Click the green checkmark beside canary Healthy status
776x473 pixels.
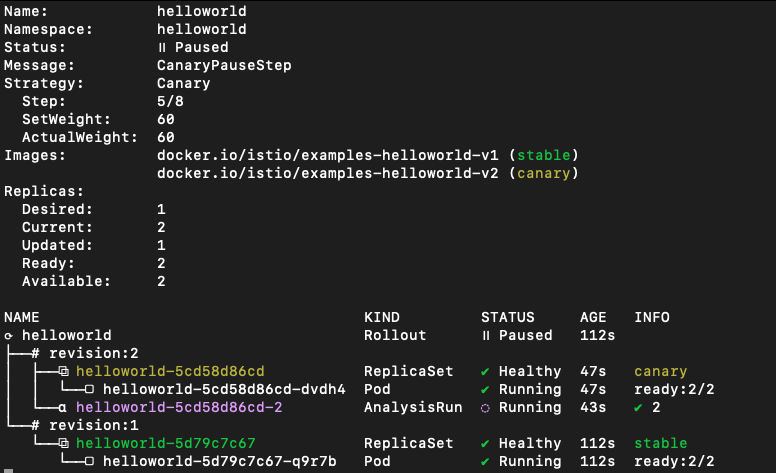pos(485,372)
